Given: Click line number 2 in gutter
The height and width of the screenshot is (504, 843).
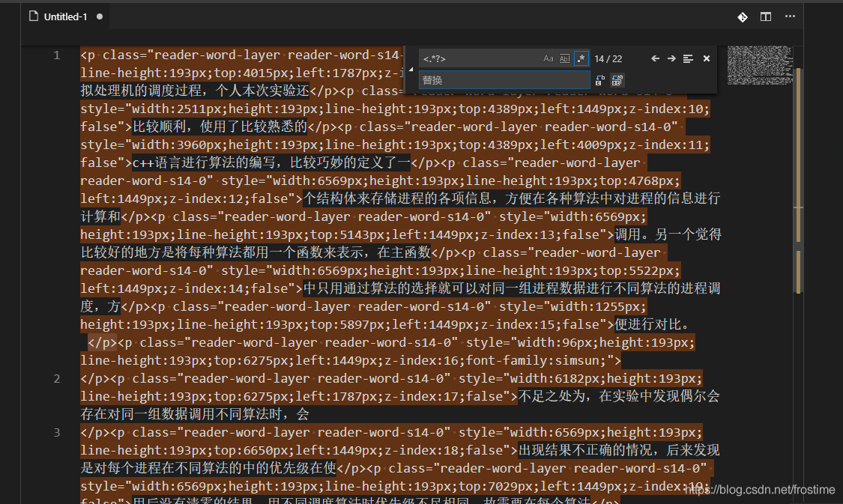Looking at the screenshot, I should 57,378.
